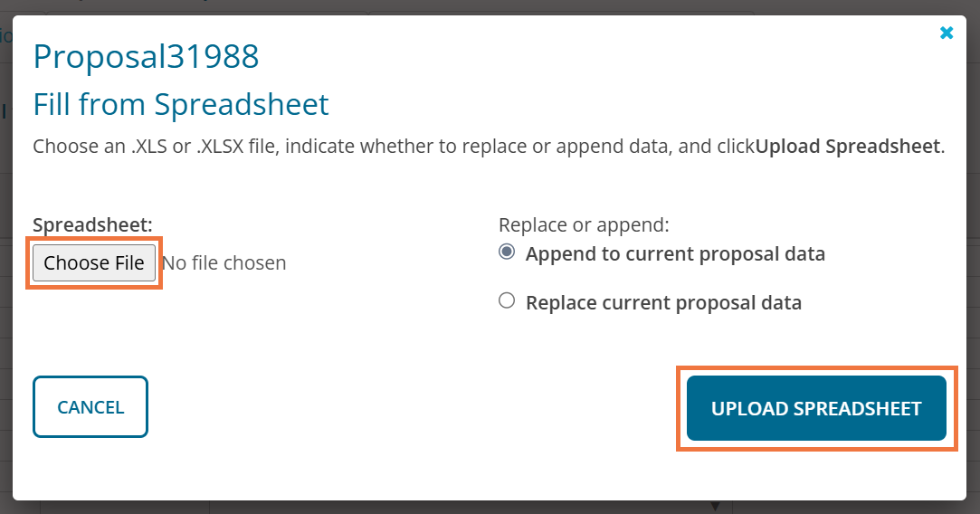Open the dropdown arrow below the dialog
The image size is (980, 514).
pyautogui.click(x=715, y=507)
